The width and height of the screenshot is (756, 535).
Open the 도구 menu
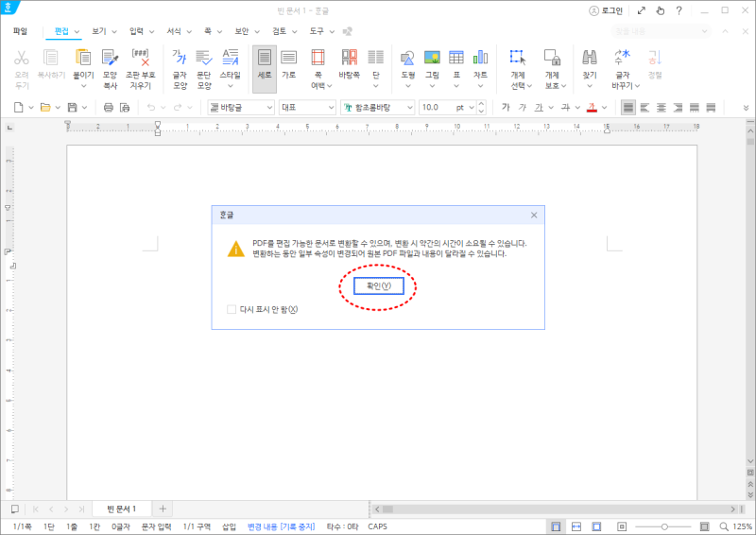(x=317, y=31)
